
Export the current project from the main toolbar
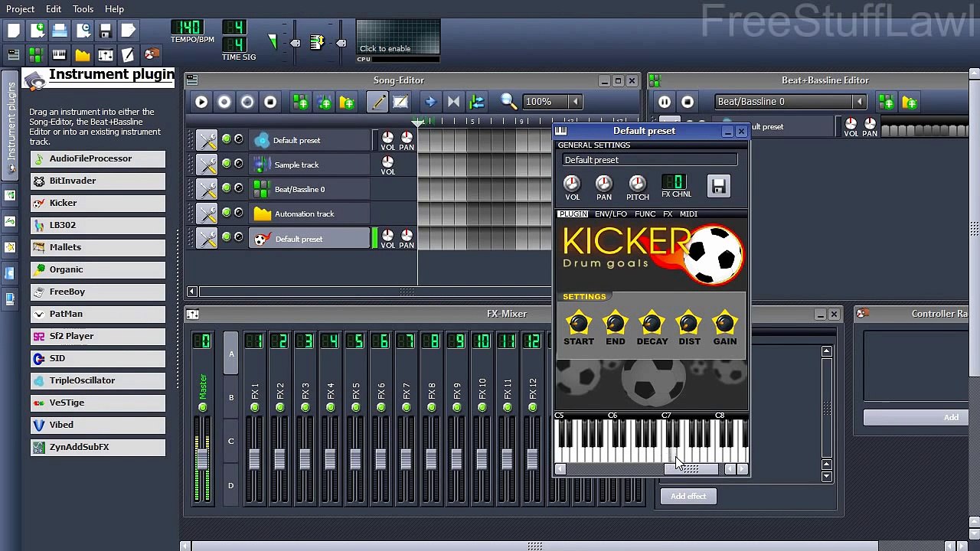[x=129, y=31]
